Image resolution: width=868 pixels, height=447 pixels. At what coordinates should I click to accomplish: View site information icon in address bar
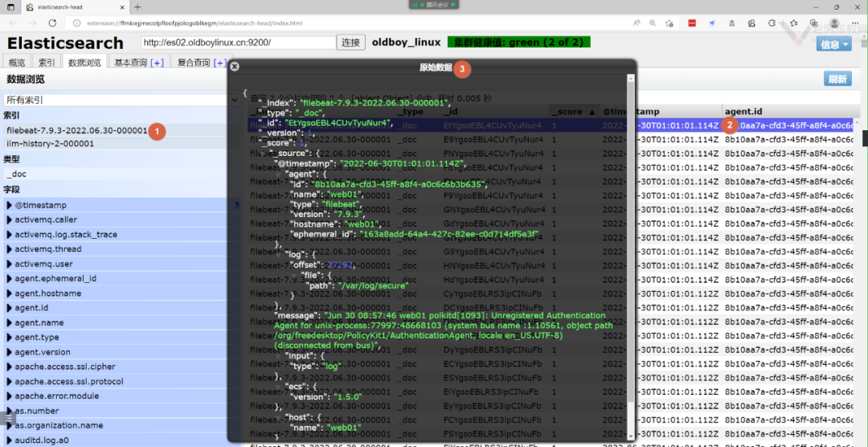click(x=77, y=23)
